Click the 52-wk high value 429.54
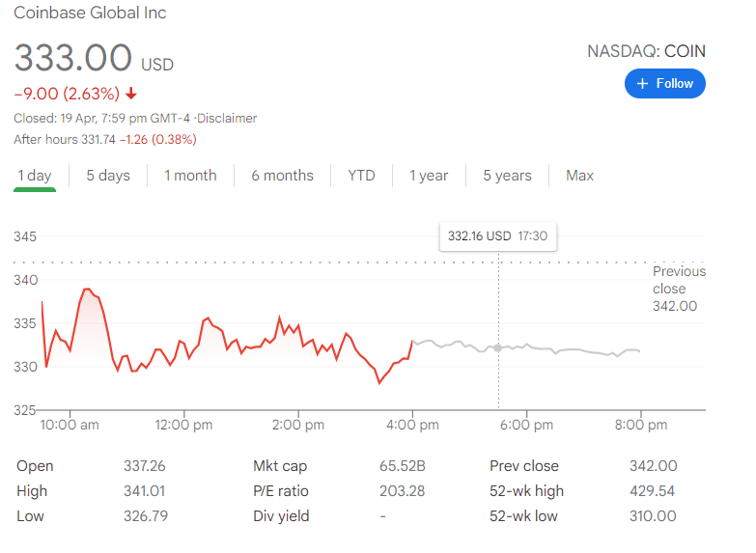Screen dimensions: 756x553 [652, 491]
